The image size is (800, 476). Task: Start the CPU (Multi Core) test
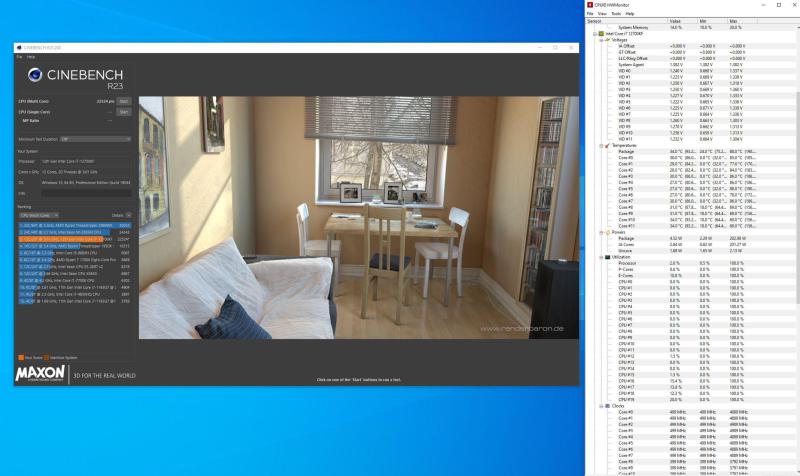(124, 101)
